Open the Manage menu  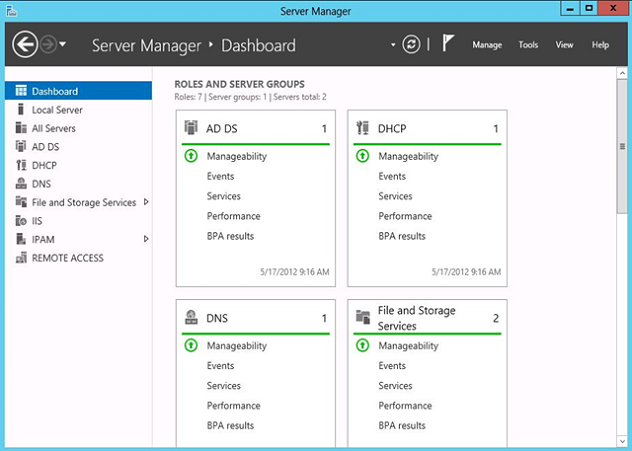click(487, 45)
